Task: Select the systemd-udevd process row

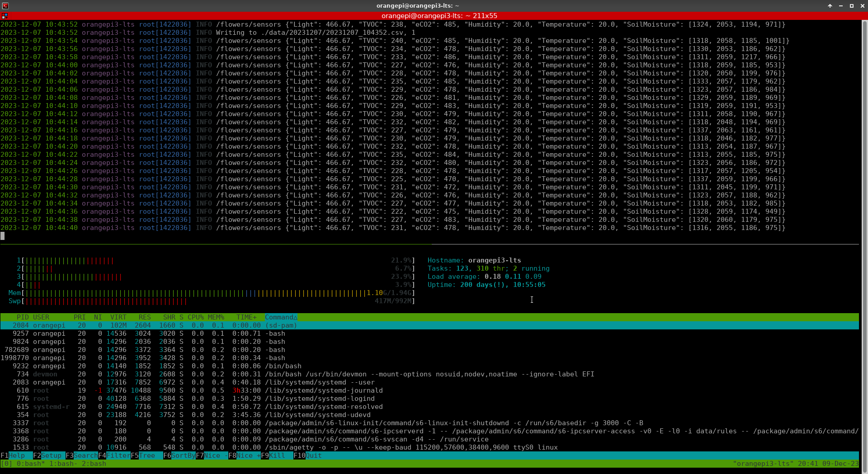Action: point(429,415)
